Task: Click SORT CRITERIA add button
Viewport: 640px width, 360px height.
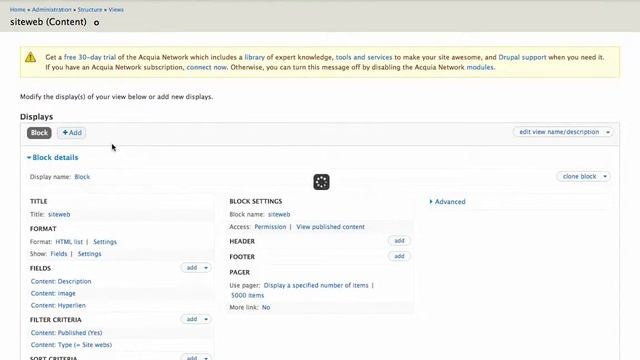Action: (x=191, y=358)
